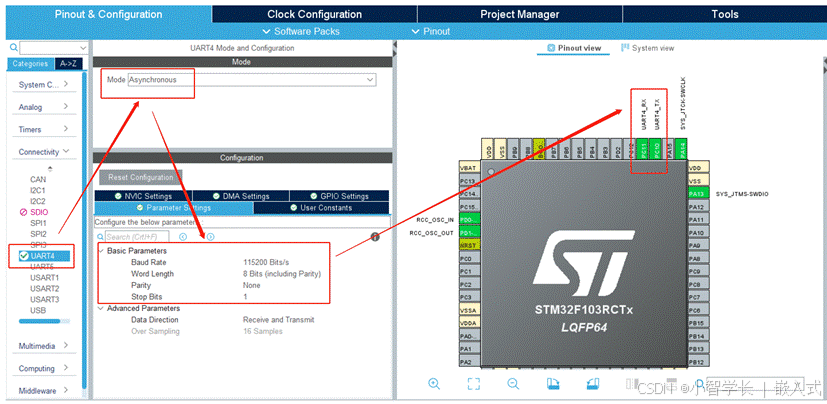Switch to the A->Z sort tab

68,64
